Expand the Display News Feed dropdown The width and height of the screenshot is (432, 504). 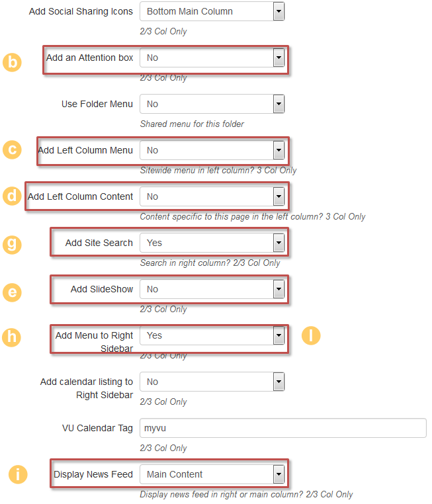point(212,474)
